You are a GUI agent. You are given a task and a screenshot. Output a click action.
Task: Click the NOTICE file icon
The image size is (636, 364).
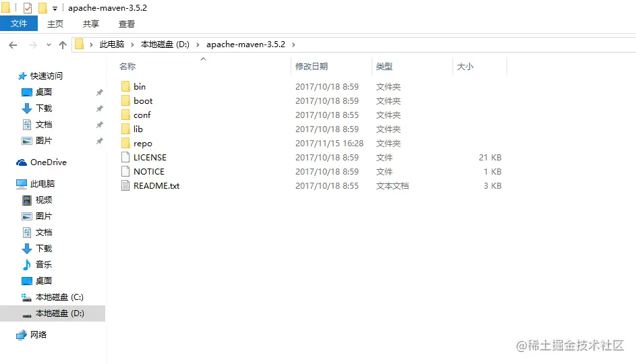pyautogui.click(x=125, y=171)
